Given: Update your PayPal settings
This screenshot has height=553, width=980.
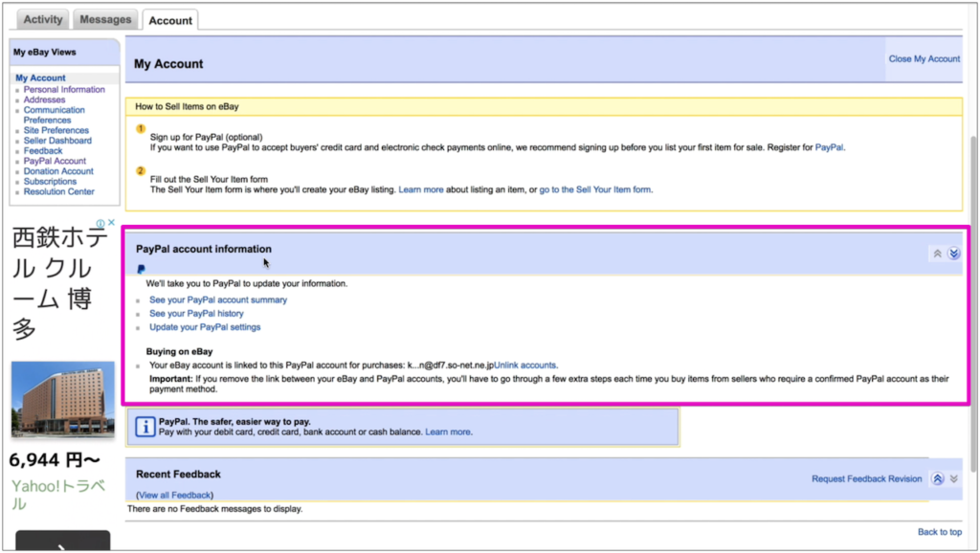Looking at the screenshot, I should point(205,327).
